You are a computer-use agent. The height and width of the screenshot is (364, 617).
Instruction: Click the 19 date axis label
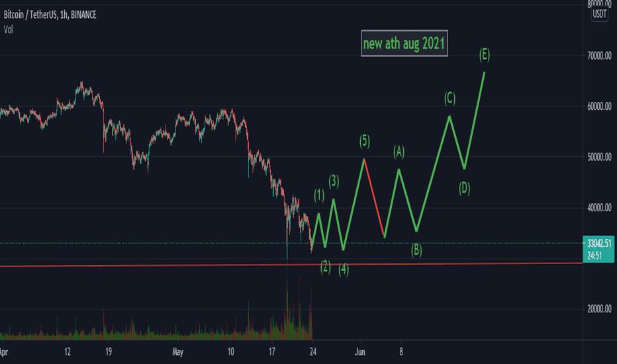(x=109, y=352)
